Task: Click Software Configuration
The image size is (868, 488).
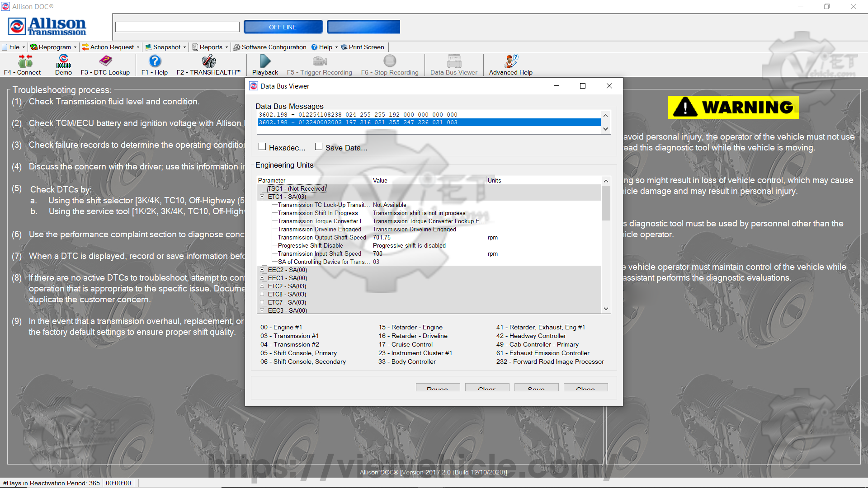Action: point(270,47)
